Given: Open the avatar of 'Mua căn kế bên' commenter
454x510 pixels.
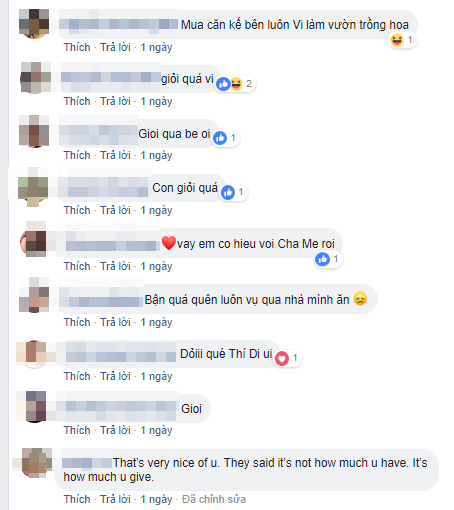Looking at the screenshot, I should 34,24.
